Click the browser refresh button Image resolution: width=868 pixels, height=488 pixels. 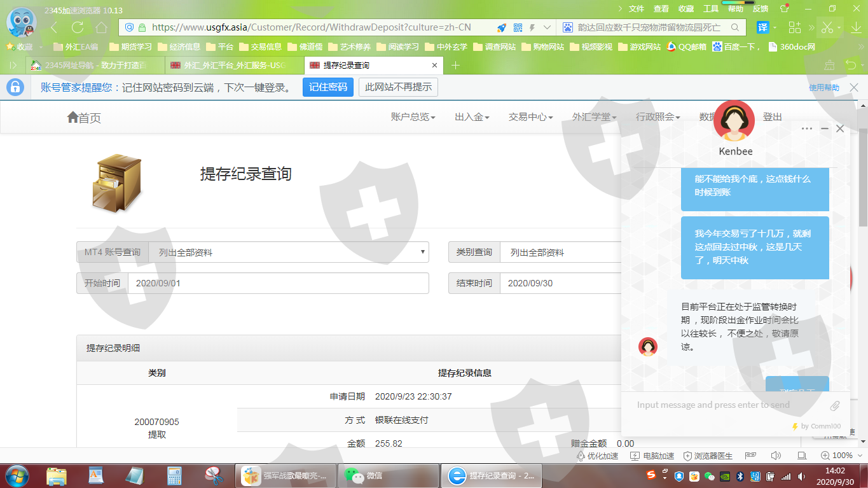point(78,27)
